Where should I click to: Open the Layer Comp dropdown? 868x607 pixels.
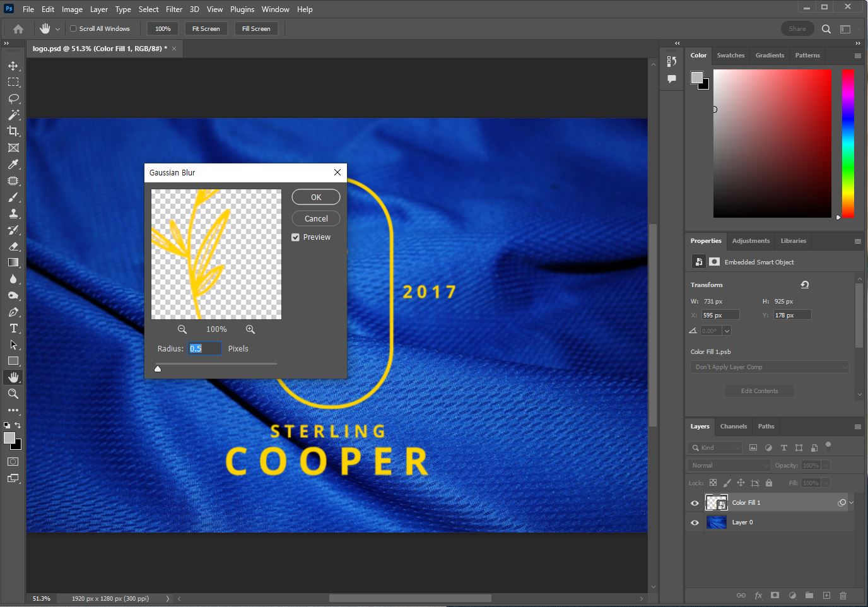click(x=770, y=367)
